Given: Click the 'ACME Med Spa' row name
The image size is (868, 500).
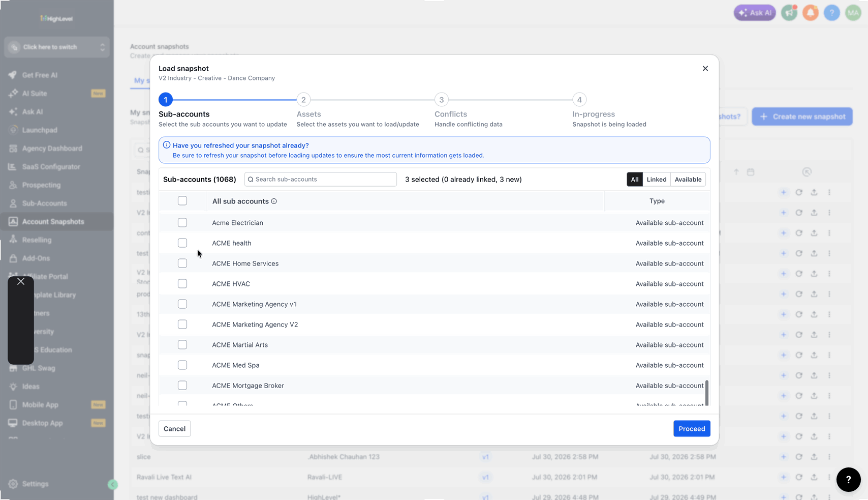Looking at the screenshot, I should (236, 365).
